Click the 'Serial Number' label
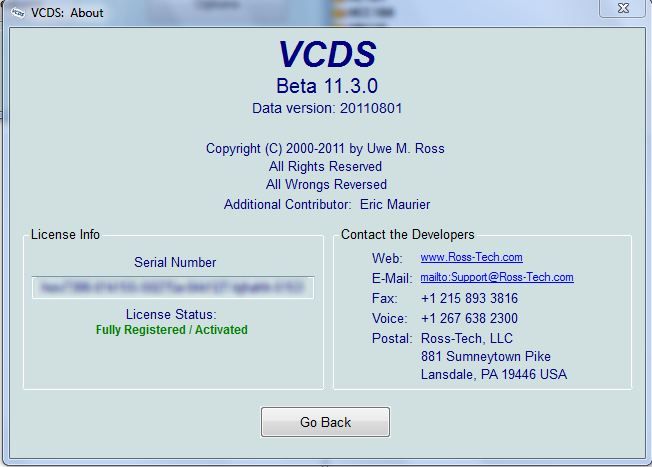The width and height of the screenshot is (652, 467). pos(175,262)
